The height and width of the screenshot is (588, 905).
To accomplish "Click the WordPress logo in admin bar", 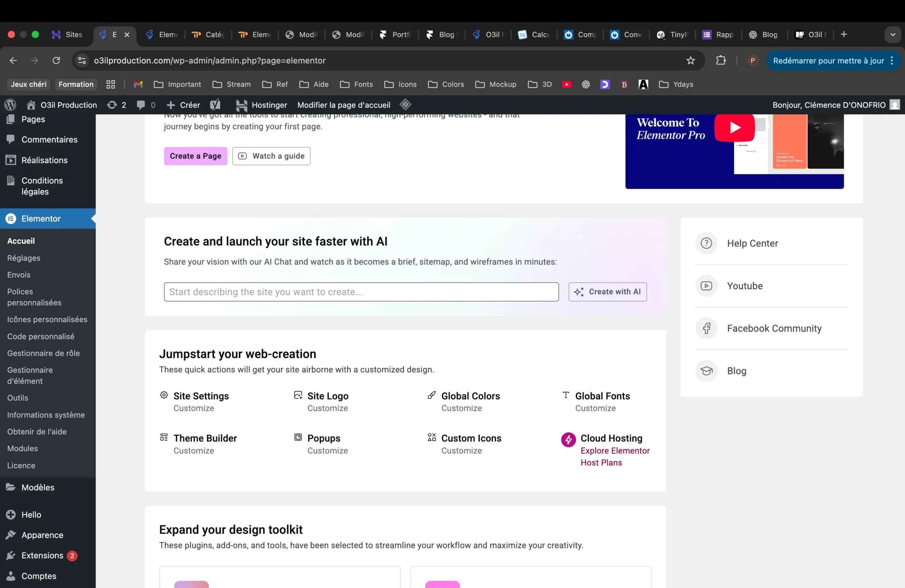I will click(x=10, y=105).
